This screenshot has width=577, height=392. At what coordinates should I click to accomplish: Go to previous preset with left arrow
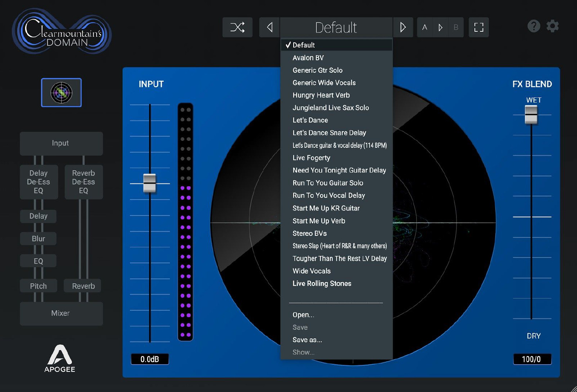[x=269, y=27]
